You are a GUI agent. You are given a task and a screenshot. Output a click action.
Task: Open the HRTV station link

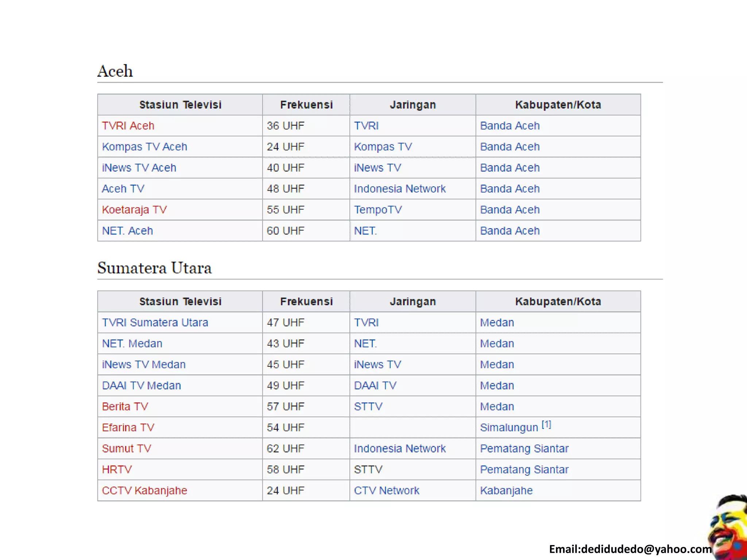point(117,470)
